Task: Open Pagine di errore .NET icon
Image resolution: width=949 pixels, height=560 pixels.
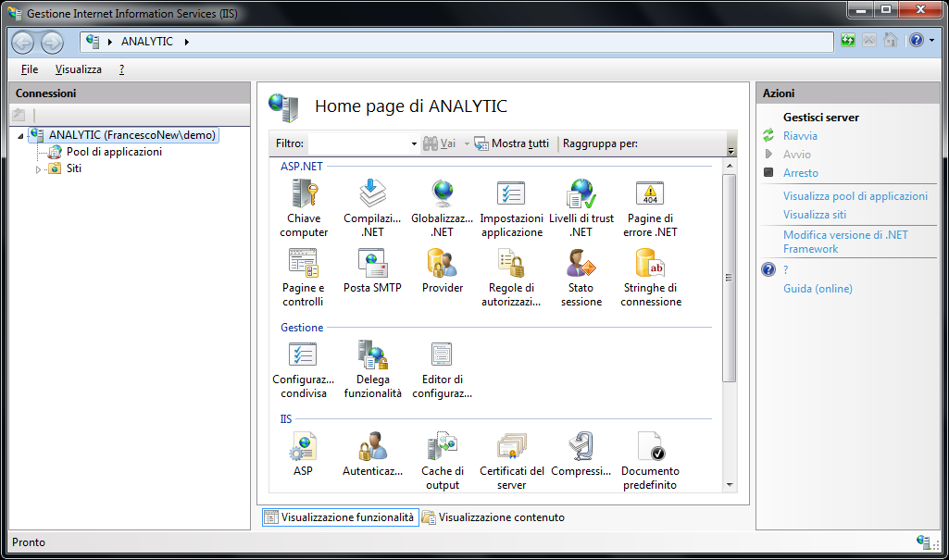Action: 650,196
